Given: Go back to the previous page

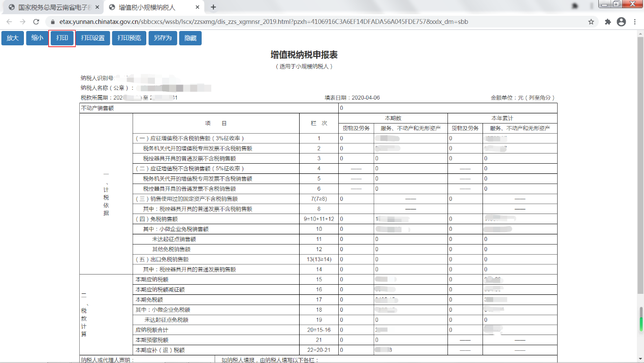Looking at the screenshot, I should tap(9, 22).
